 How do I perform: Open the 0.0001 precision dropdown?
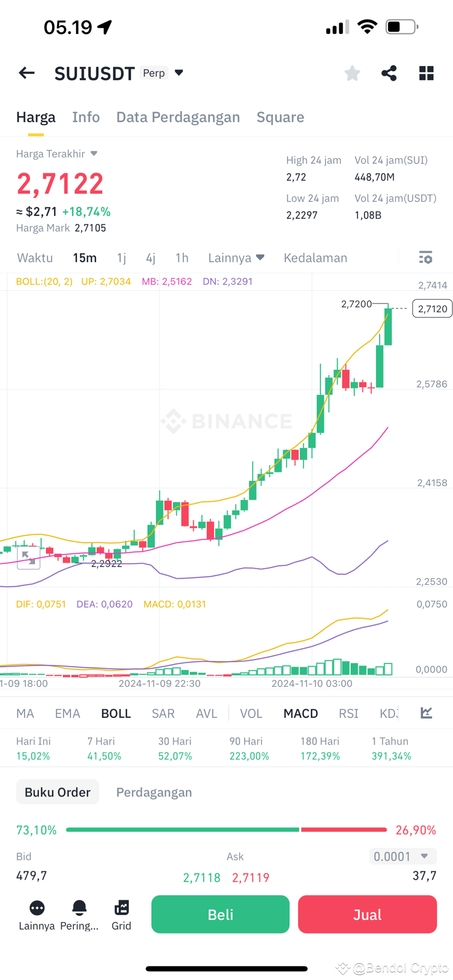tap(403, 856)
